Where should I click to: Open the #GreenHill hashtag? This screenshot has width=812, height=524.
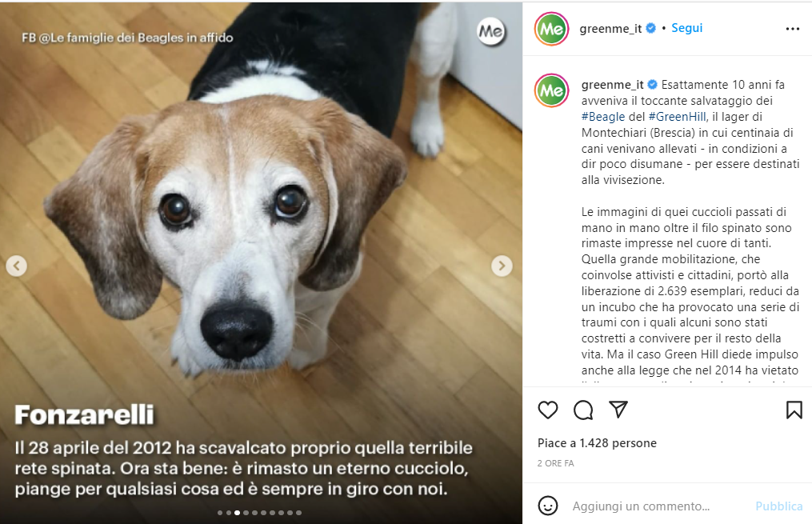point(677,117)
